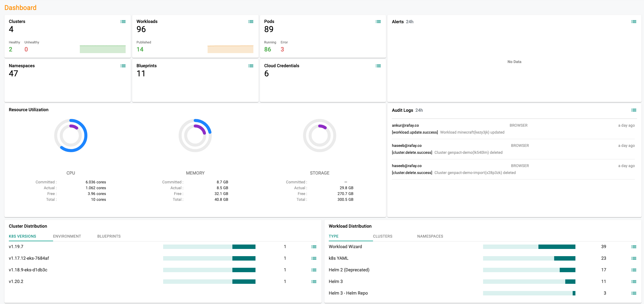This screenshot has width=644, height=304.
Task: Click list icon for Workload Wizard row
Action: [634, 247]
